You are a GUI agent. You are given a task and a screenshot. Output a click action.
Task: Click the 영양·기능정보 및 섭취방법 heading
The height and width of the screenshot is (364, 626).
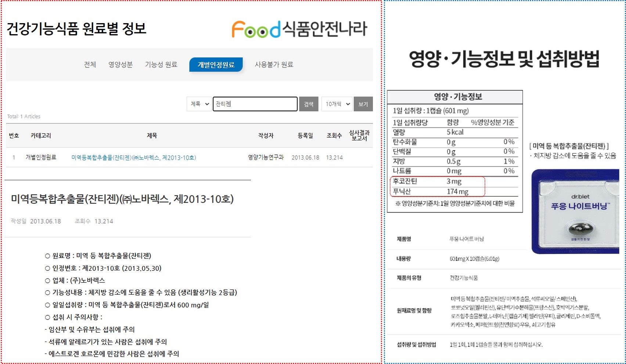pos(504,59)
